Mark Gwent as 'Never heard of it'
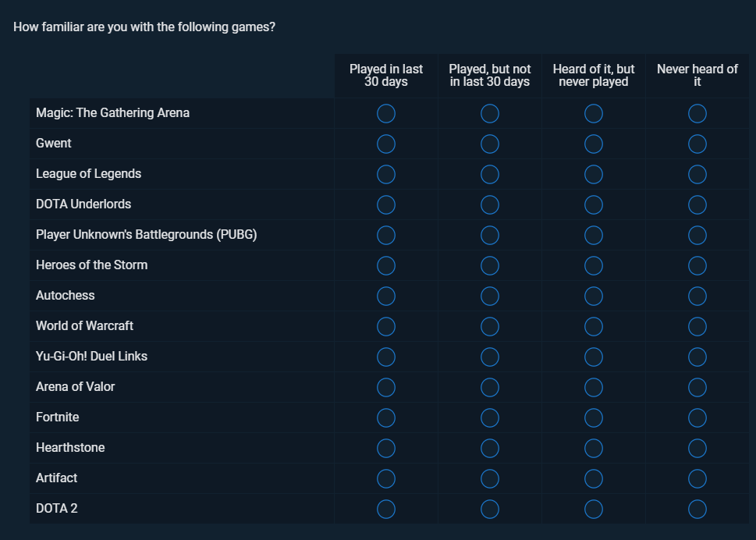This screenshot has width=756, height=540. point(697,144)
